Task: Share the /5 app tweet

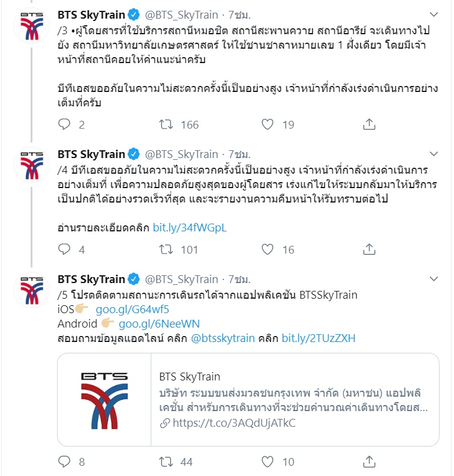Action: pyautogui.click(x=370, y=462)
